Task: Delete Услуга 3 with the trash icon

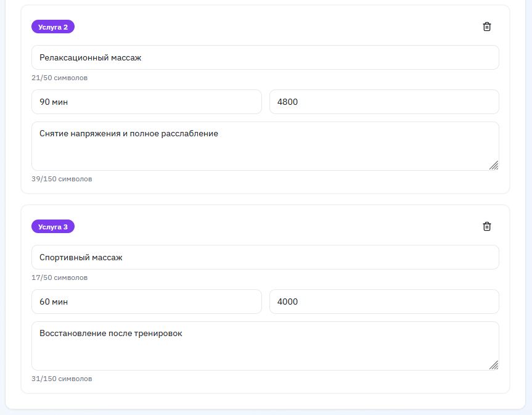Action: click(487, 226)
